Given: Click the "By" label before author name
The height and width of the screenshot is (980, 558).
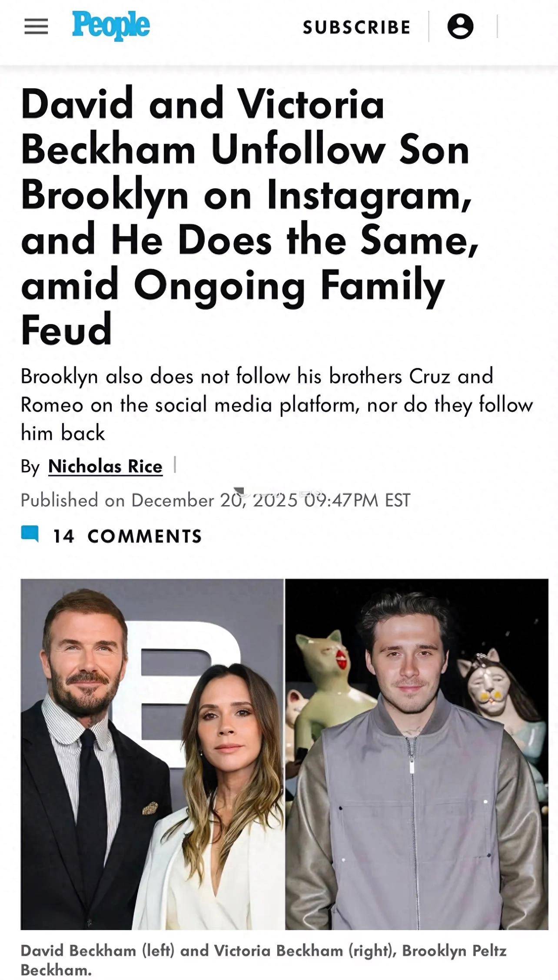Looking at the screenshot, I should (30, 467).
